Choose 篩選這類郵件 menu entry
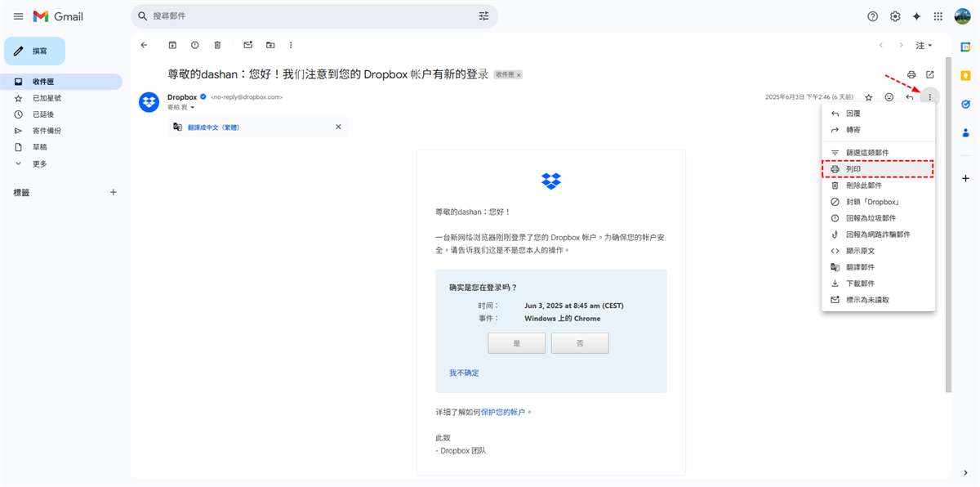This screenshot has width=980, height=487. [x=878, y=153]
